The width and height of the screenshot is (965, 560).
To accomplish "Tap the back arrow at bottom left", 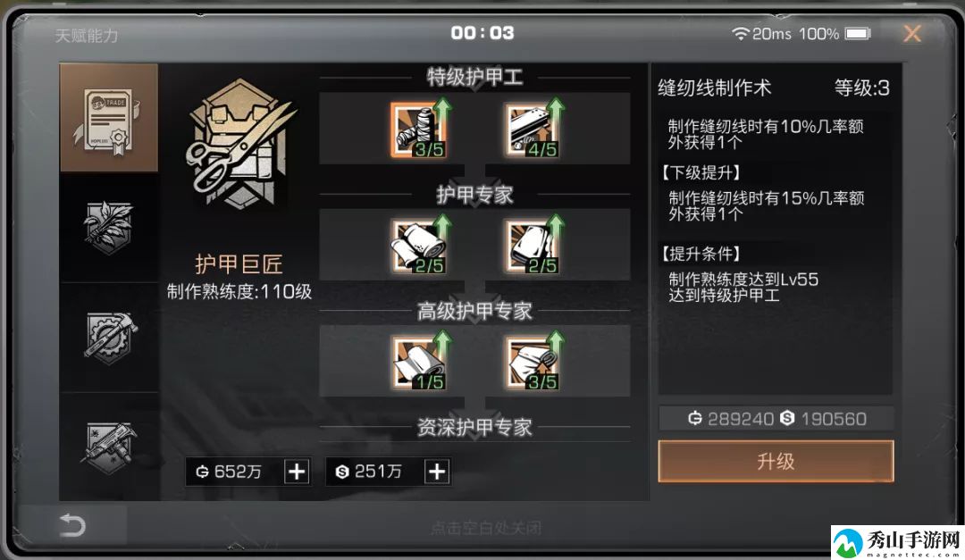I will (72, 525).
